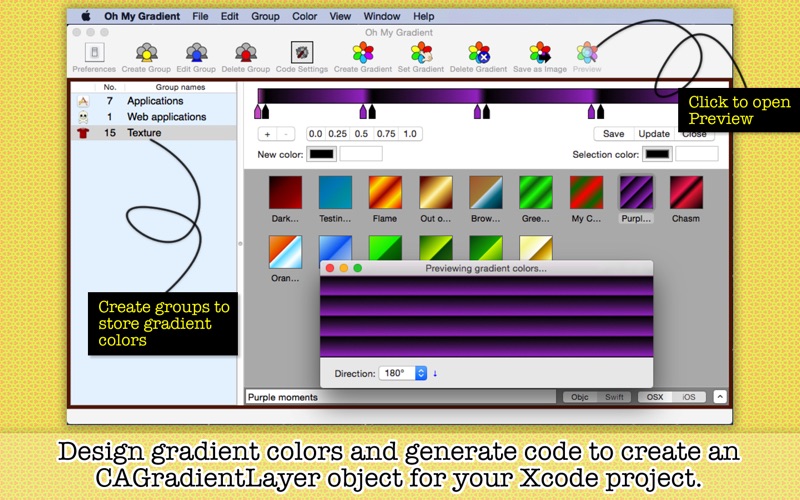Click the Update button
Image resolution: width=800 pixels, height=500 pixels.
[x=654, y=134]
